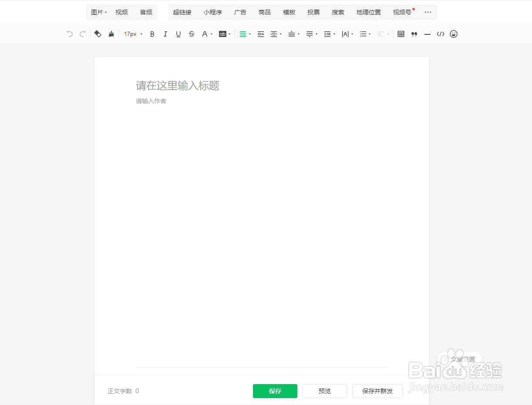Select the format painter tool
The width and height of the screenshot is (532, 405).
tap(111, 33)
